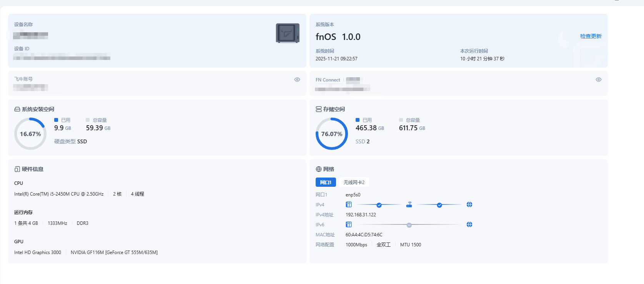Click the 59.39 GB total capacity value
The width and height of the screenshot is (644, 284).
98,128
